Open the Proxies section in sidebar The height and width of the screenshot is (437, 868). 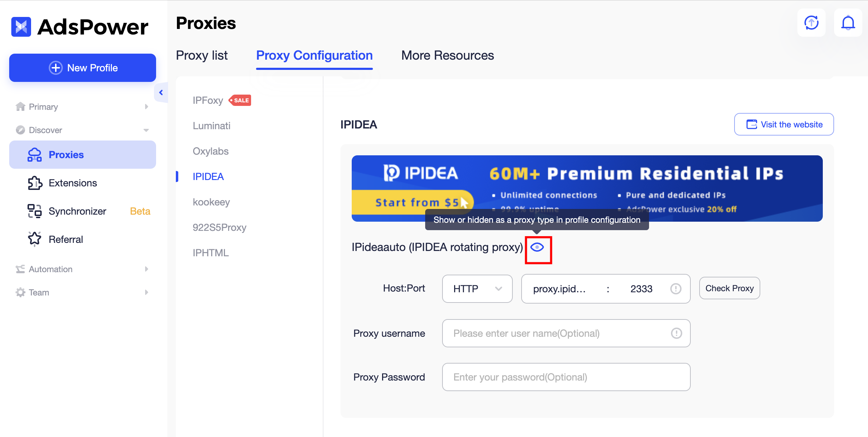(x=66, y=154)
